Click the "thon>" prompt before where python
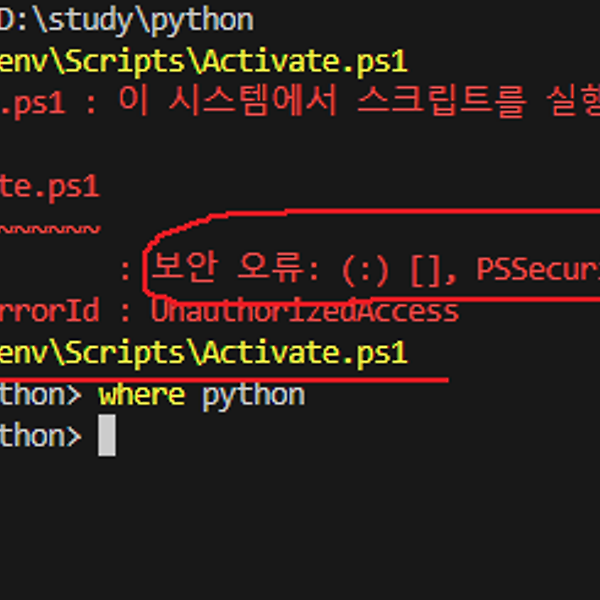The image size is (600, 600). point(40,394)
